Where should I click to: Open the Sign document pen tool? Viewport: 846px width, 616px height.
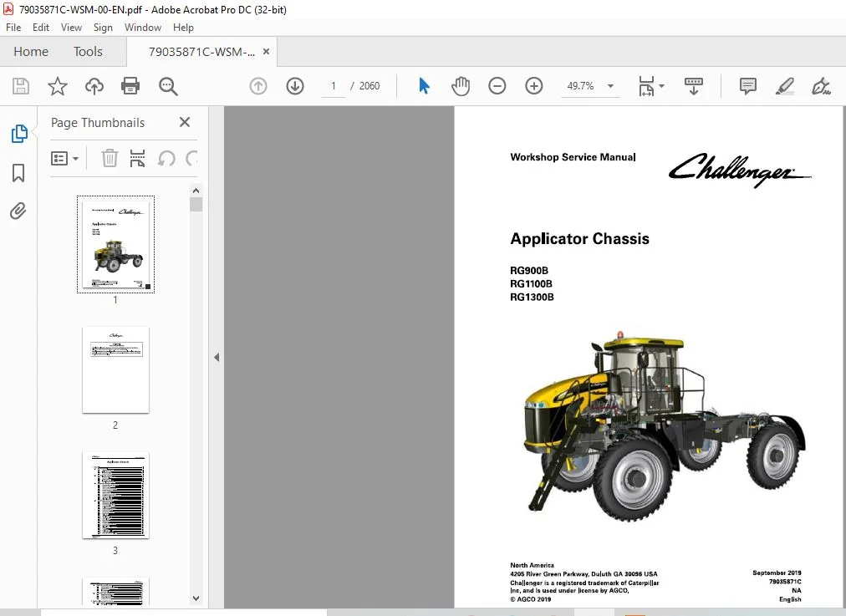tap(821, 86)
